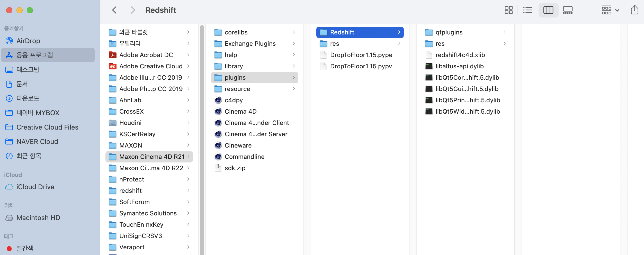
Task: Select libQt5Prin...hift.5.dylib file
Action: coord(466,100)
